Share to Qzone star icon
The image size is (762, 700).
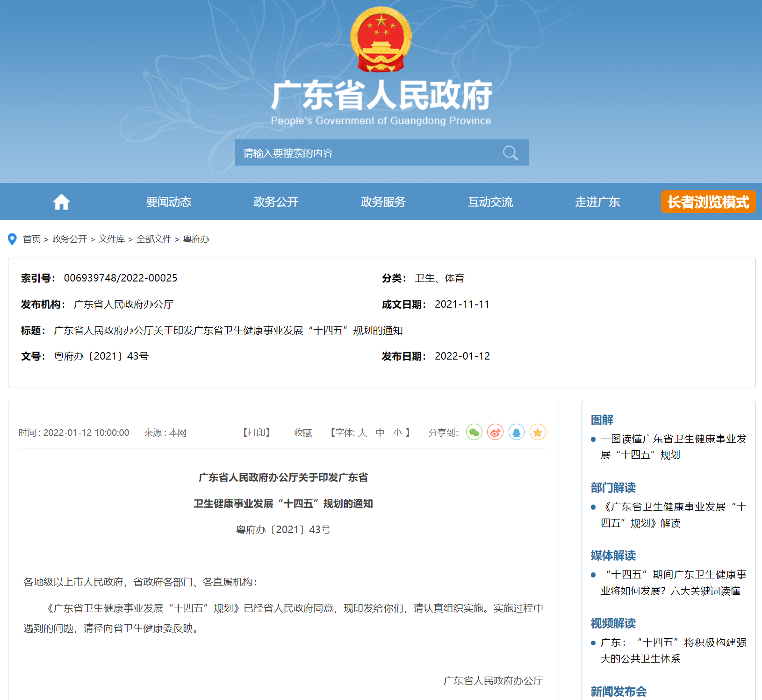[538, 432]
